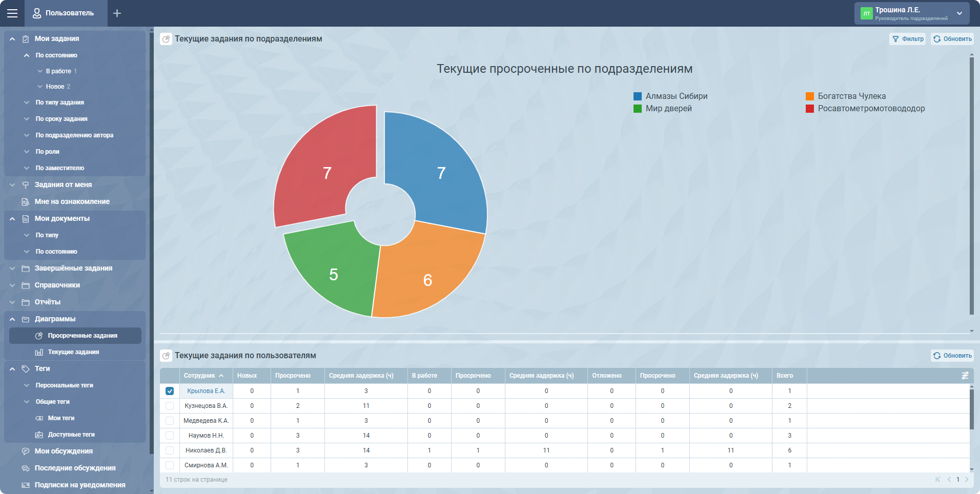Select the Николаев Д.В. row checkbox

(170, 450)
